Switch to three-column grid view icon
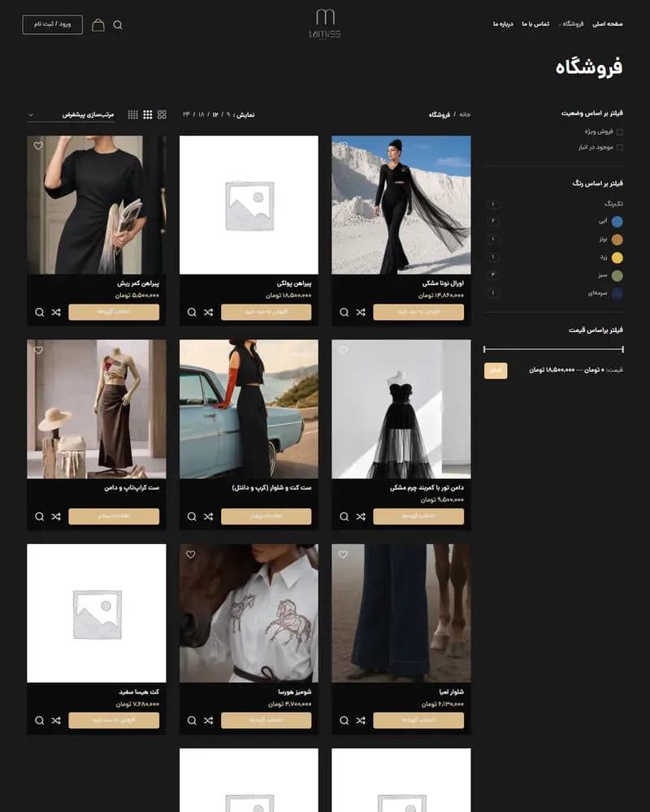Screen dimensions: 650x812 (x=148, y=114)
